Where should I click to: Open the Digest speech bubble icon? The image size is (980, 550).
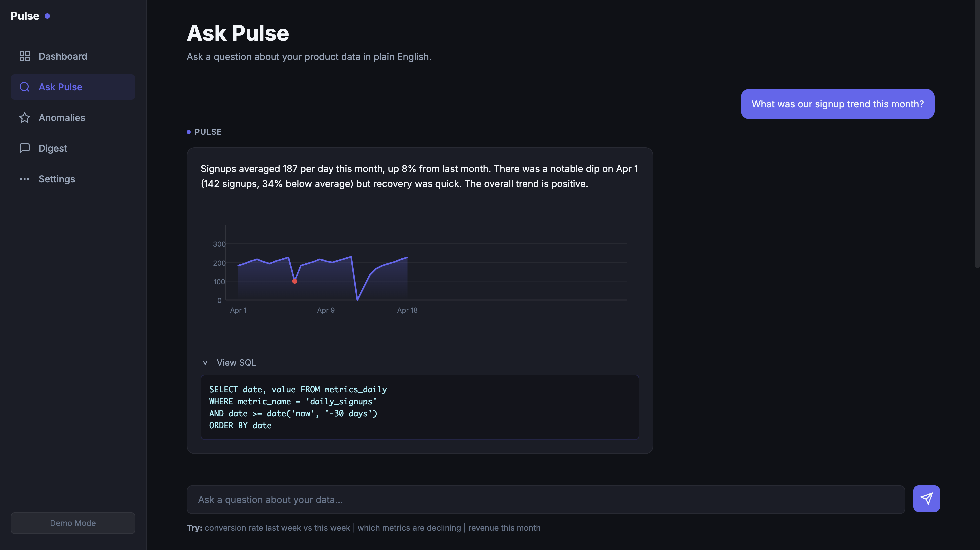pos(24,148)
